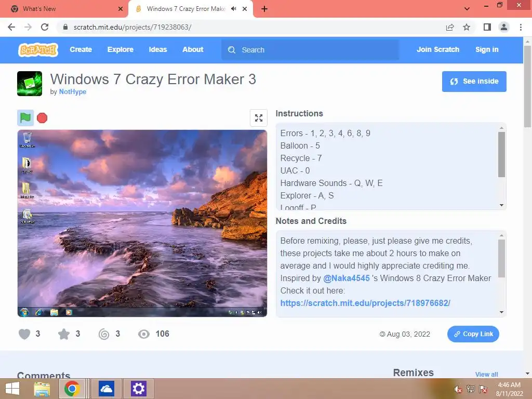Click the Scratch logo
Screen dimensions: 532x399
pyautogui.click(x=38, y=49)
